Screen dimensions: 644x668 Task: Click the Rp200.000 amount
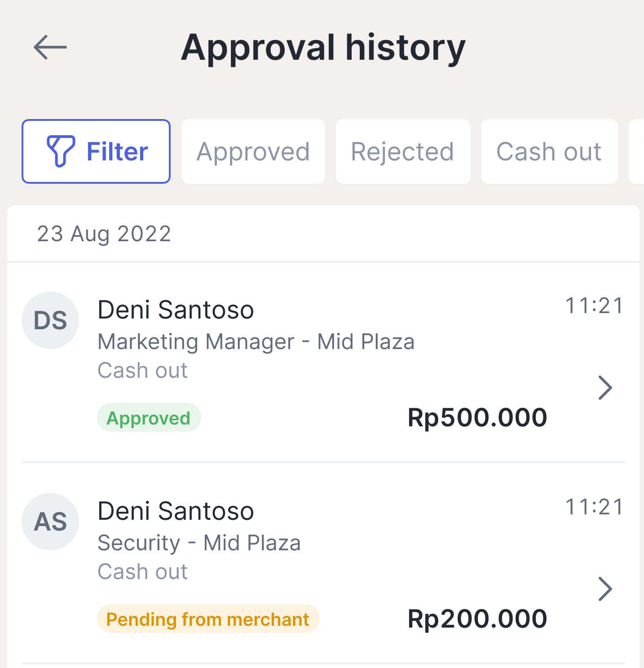point(477,619)
